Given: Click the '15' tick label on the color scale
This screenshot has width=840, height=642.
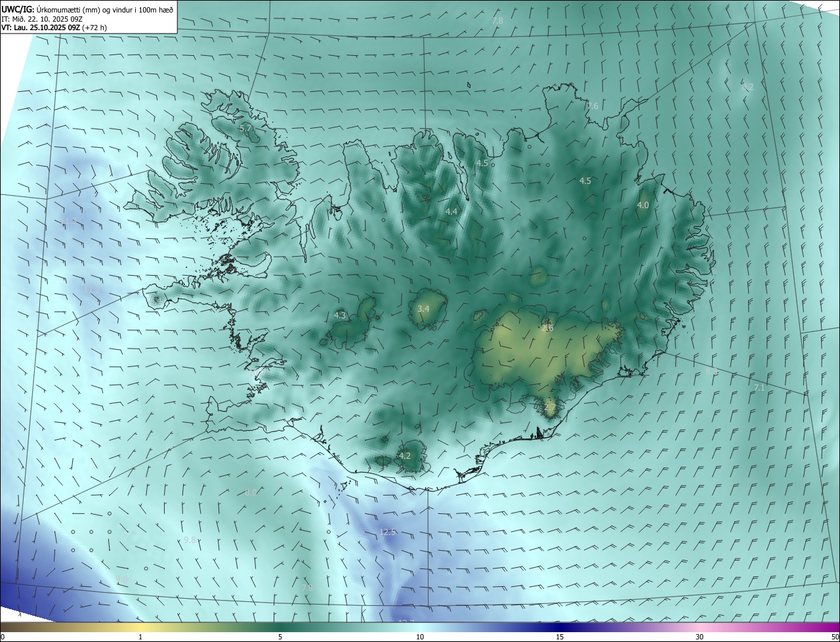Looking at the screenshot, I should (560, 637).
